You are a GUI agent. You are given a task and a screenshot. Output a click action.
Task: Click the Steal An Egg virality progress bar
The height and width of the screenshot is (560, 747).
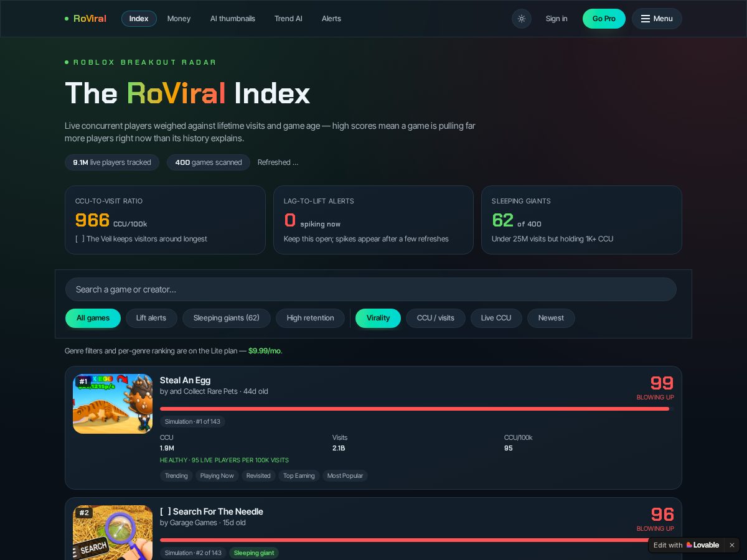coord(416,409)
